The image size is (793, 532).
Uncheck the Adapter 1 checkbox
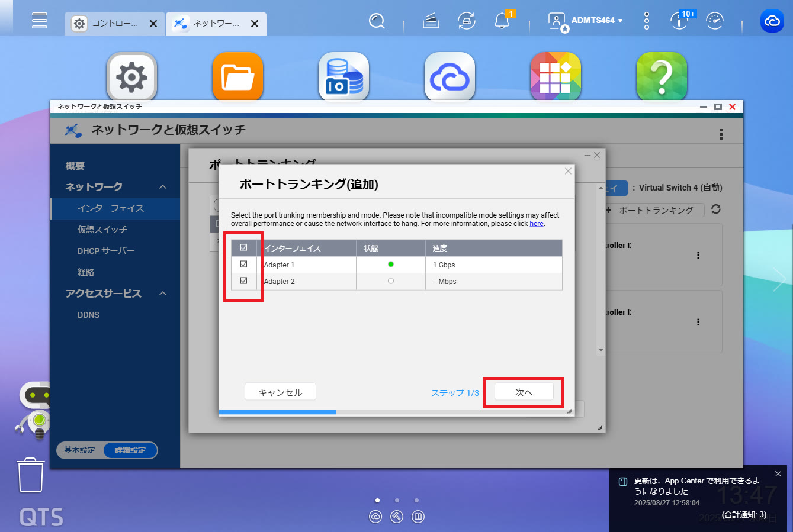243,265
